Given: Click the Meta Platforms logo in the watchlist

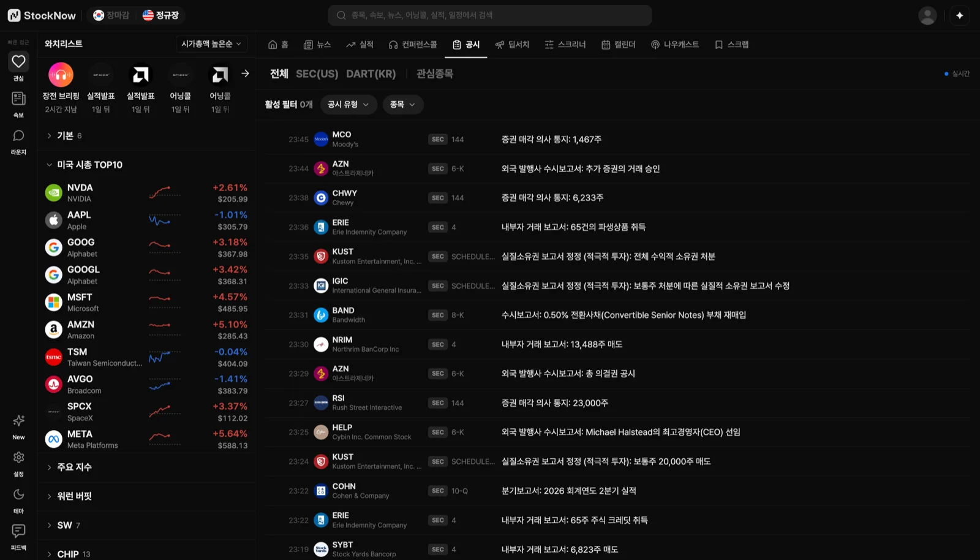Looking at the screenshot, I should pos(54,439).
